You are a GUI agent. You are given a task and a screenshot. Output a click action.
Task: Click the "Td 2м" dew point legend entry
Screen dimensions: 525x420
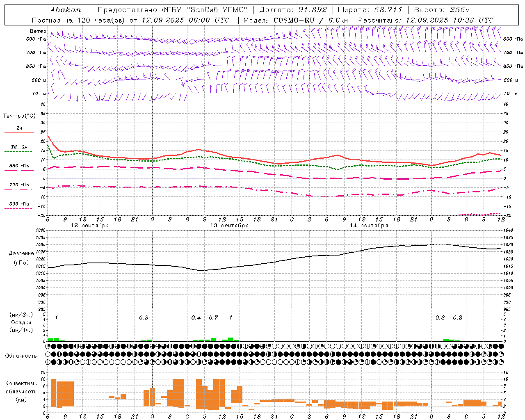click(19, 147)
